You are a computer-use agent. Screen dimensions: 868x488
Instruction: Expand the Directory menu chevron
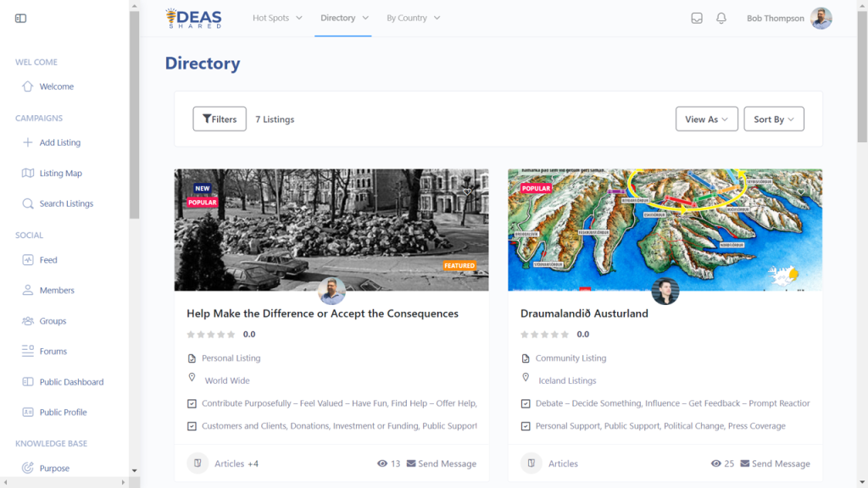pyautogui.click(x=365, y=18)
